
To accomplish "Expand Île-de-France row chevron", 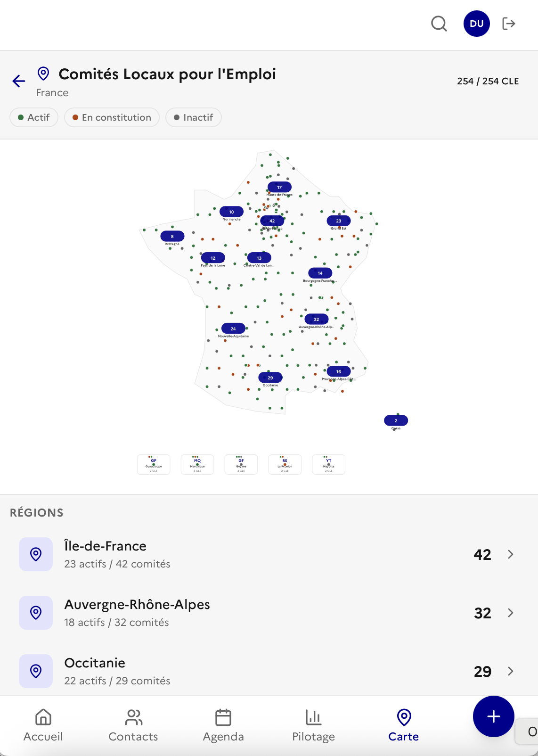I will (511, 554).
